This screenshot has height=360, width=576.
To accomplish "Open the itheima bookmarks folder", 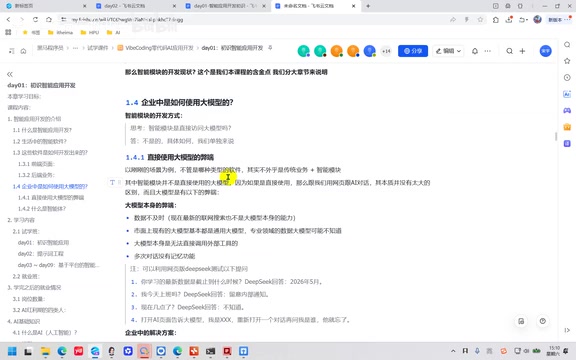I will pos(61,32).
